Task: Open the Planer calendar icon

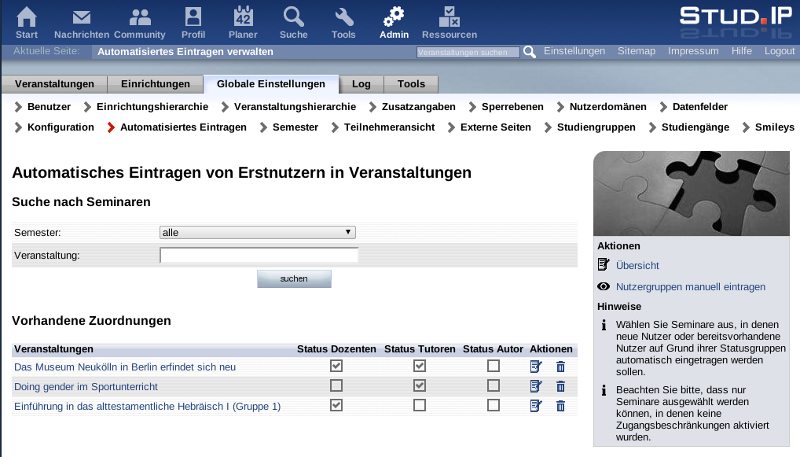Action: (243, 17)
